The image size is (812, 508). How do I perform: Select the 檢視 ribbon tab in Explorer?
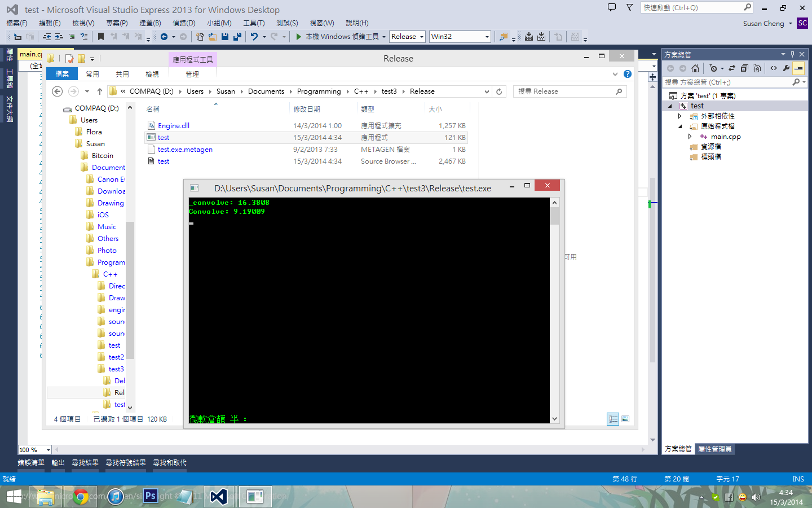152,74
